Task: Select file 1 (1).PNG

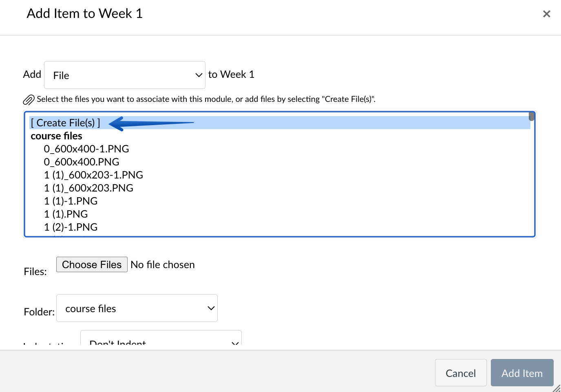Action: (x=66, y=214)
